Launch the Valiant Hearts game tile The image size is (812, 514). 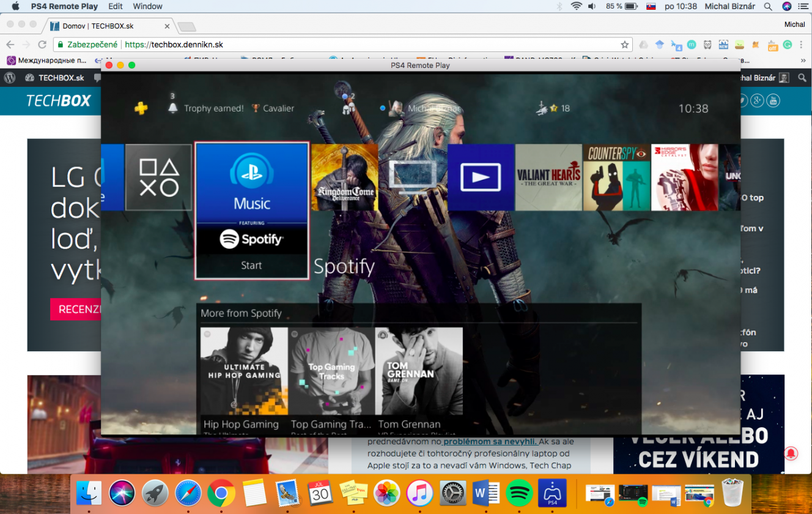coord(548,177)
